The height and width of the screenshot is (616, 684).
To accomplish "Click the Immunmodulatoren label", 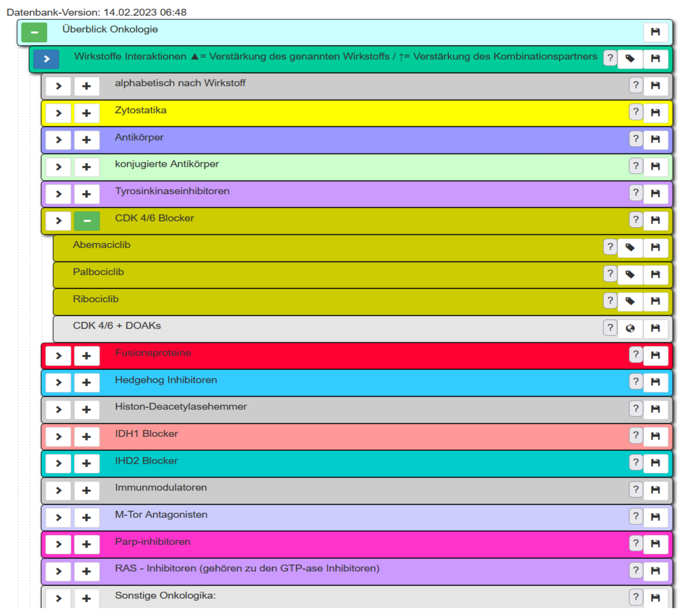I will point(161,487).
